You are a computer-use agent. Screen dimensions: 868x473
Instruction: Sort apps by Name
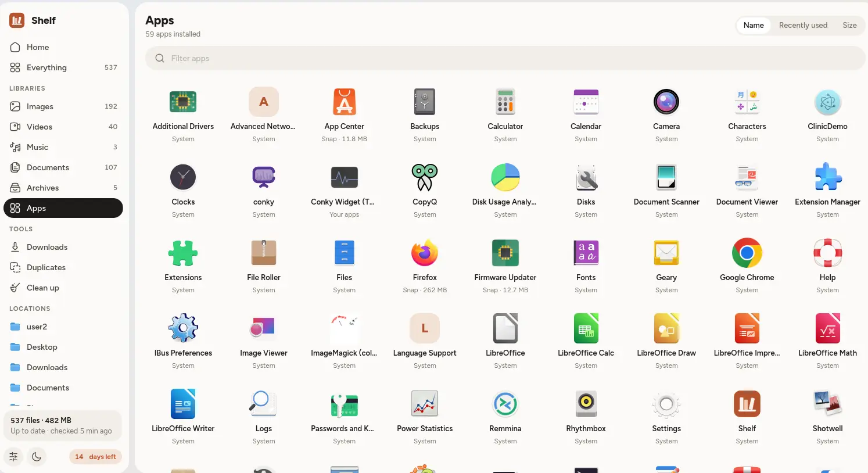(754, 25)
